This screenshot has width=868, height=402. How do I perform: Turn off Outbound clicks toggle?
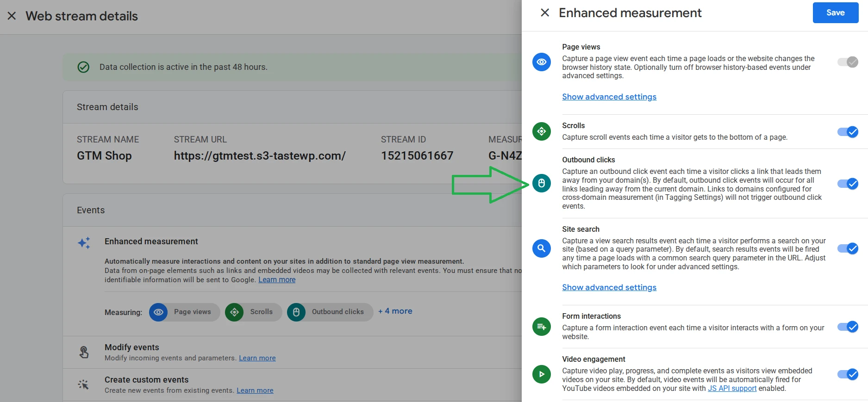848,184
